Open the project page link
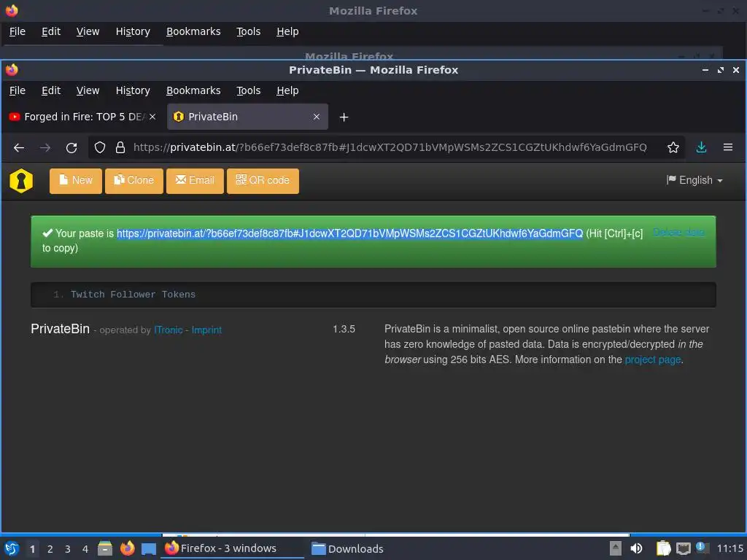 coord(653,359)
